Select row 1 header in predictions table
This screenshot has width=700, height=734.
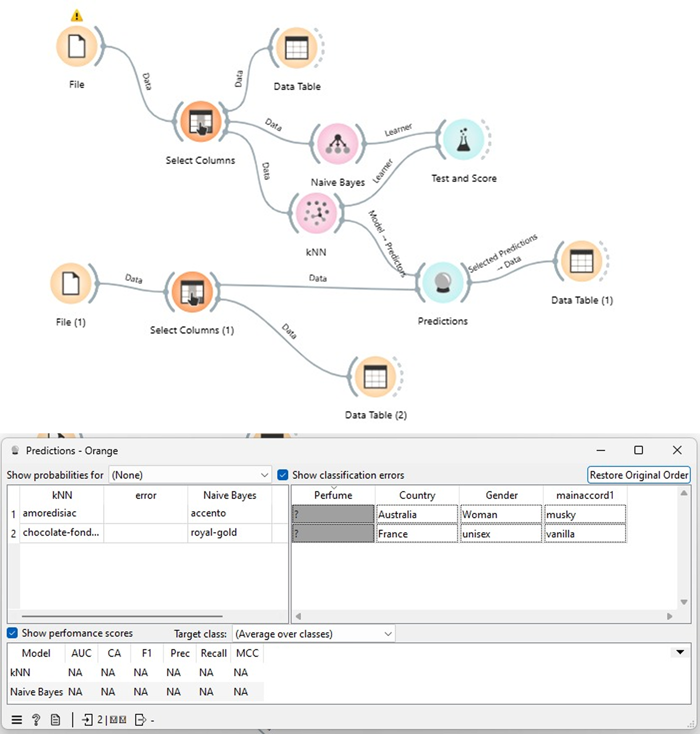click(14, 514)
